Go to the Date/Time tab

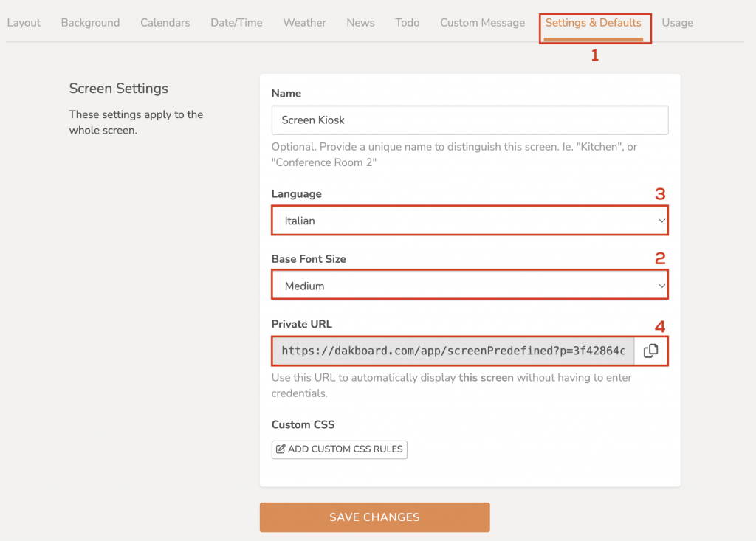tap(236, 23)
